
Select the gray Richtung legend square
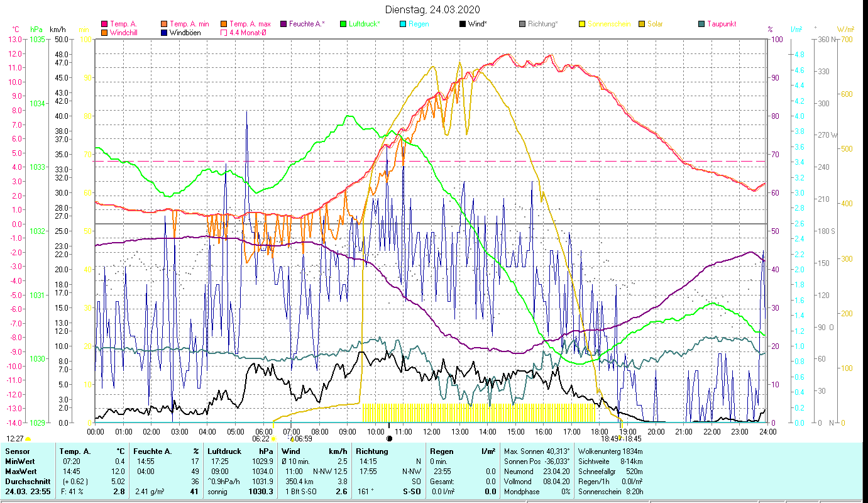522,24
